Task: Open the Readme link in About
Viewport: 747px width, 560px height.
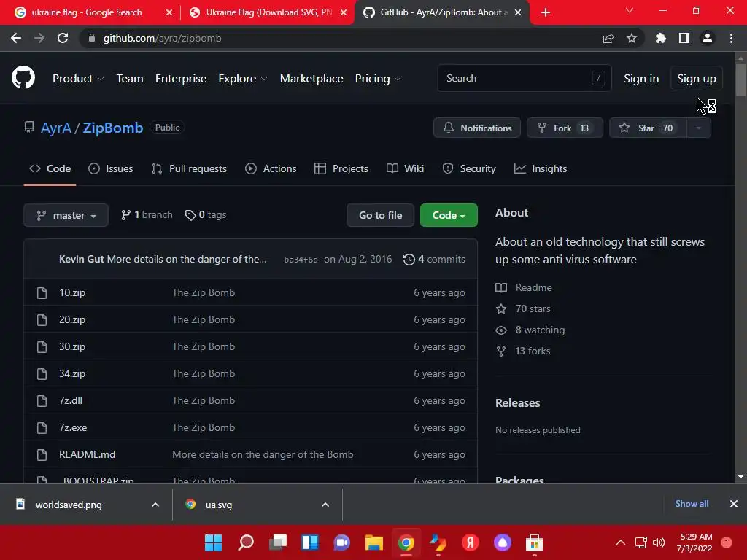Action: tap(533, 287)
